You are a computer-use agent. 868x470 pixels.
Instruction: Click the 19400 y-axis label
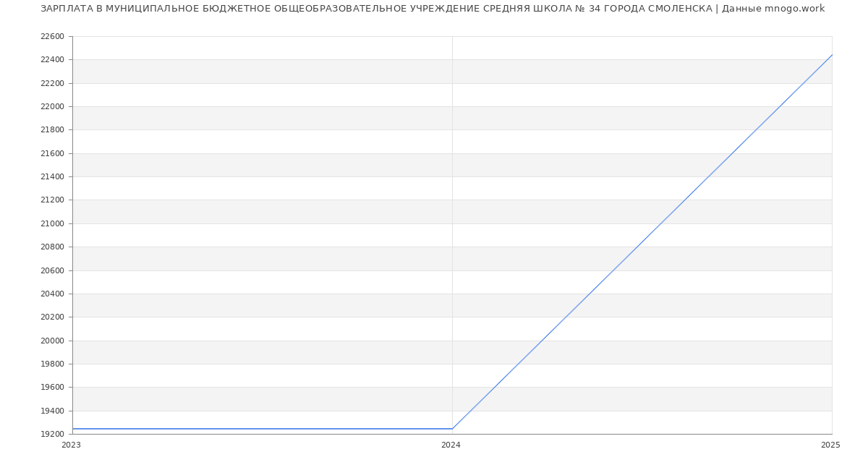tap(52, 411)
